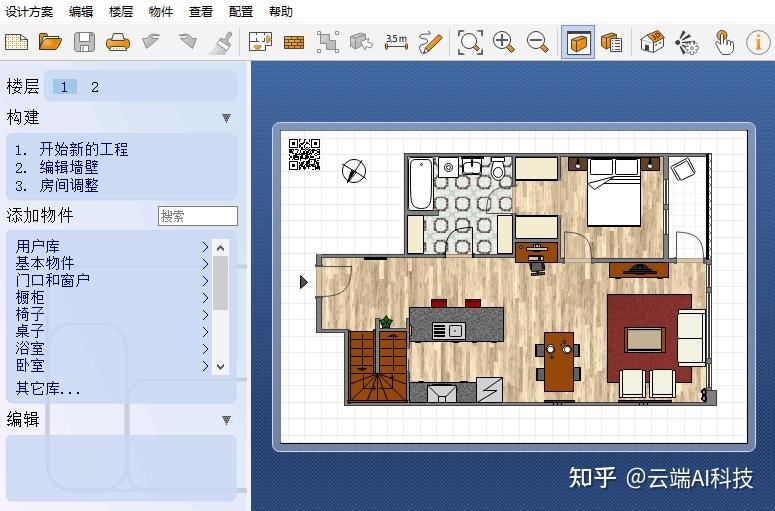The height and width of the screenshot is (511, 775).
Task: Click the object list scroll down arrow
Action: click(x=220, y=367)
